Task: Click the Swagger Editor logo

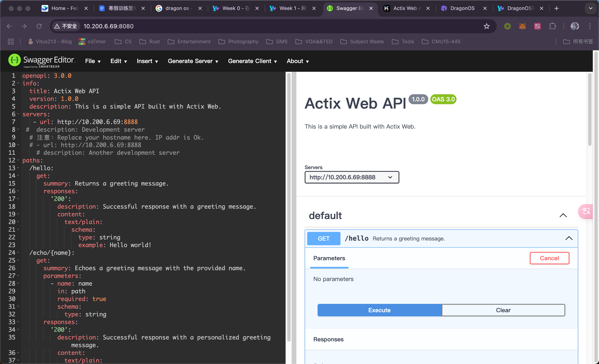Action: pos(42,61)
